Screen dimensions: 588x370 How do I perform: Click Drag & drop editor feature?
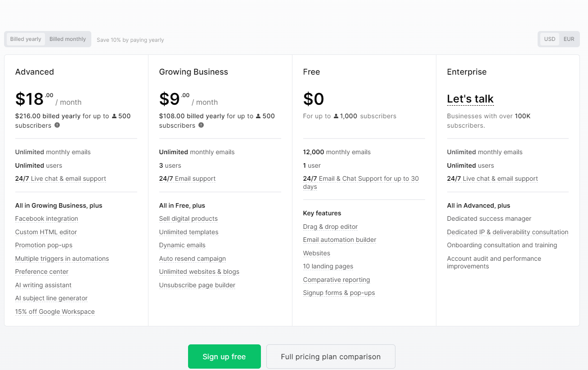point(331,227)
